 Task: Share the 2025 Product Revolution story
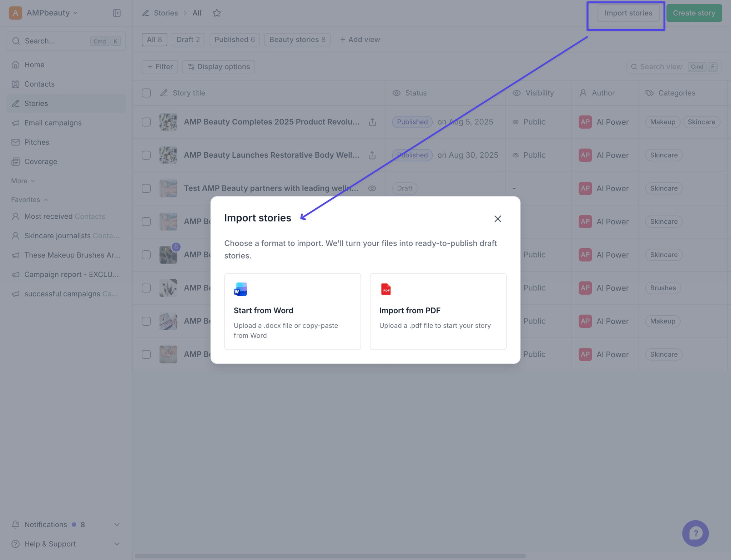pos(372,122)
